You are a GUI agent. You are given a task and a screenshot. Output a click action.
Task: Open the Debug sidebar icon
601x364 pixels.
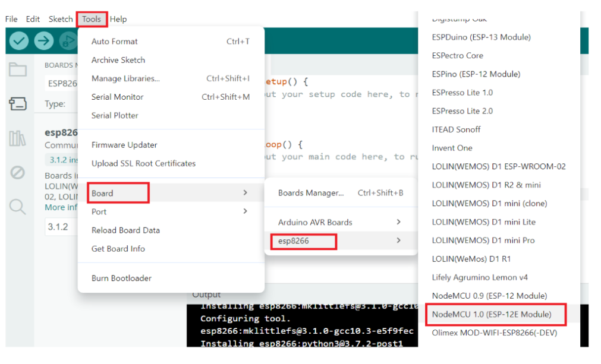click(x=18, y=173)
